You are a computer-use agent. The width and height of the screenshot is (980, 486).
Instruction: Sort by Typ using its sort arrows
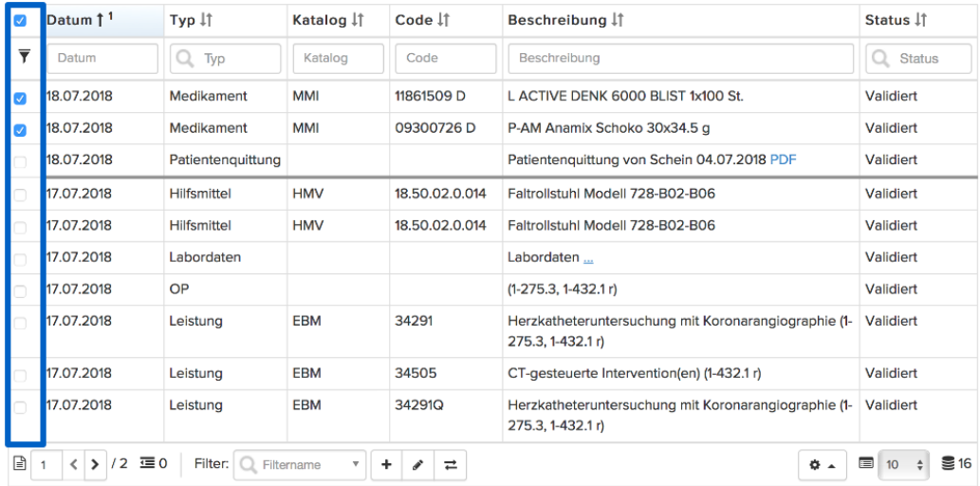(x=206, y=21)
